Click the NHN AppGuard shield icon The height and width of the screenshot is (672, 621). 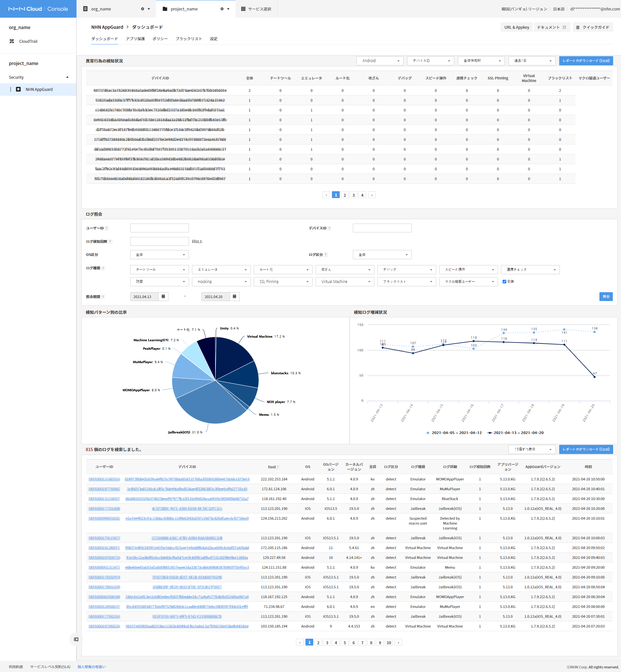19,89
